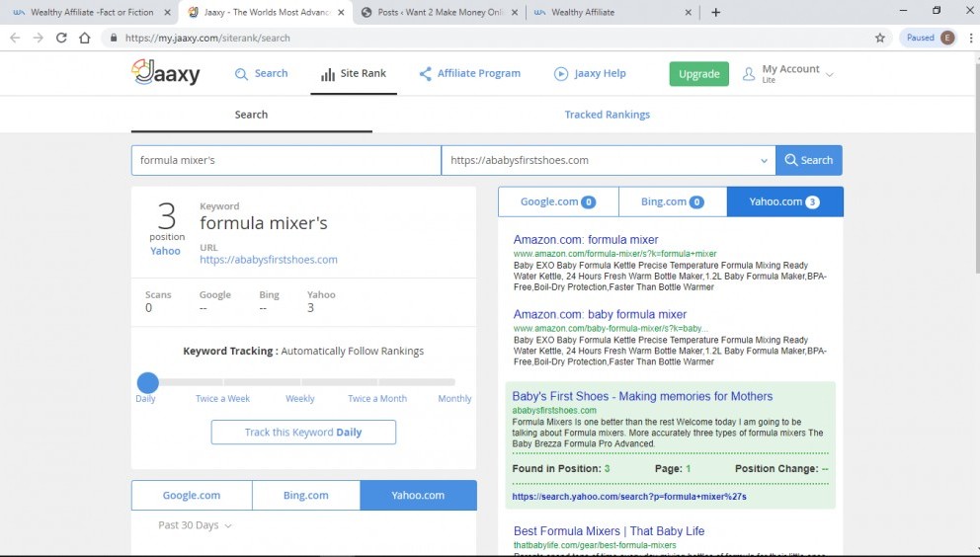
Task: Click the Yahoo position link
Action: click(165, 251)
